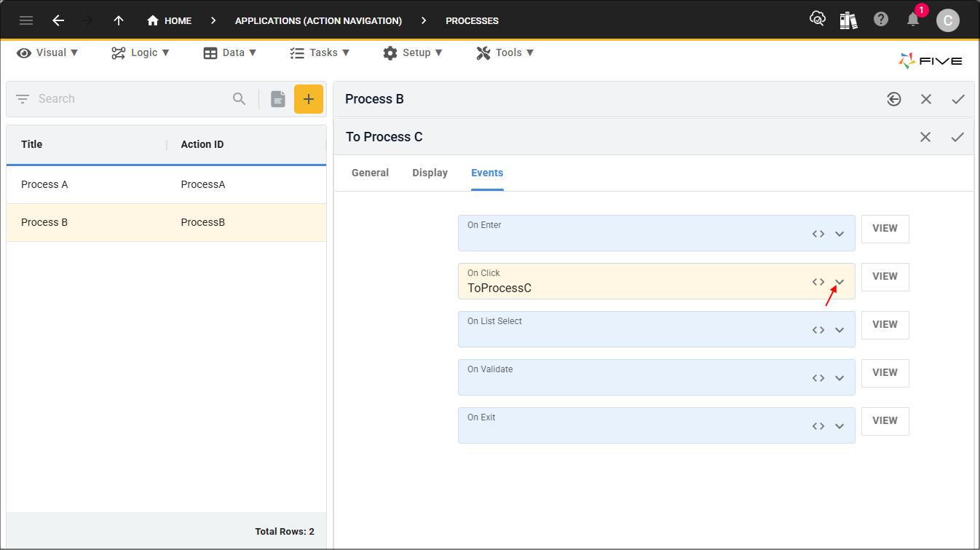Add a new process with plus button
Image resolution: width=980 pixels, height=550 pixels.
[309, 99]
